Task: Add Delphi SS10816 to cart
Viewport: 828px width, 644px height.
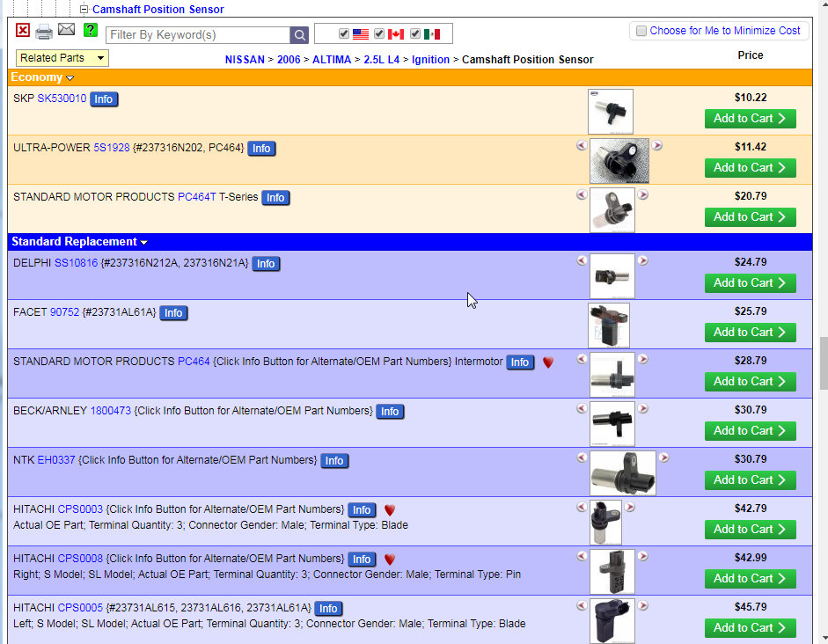Action: tap(751, 283)
